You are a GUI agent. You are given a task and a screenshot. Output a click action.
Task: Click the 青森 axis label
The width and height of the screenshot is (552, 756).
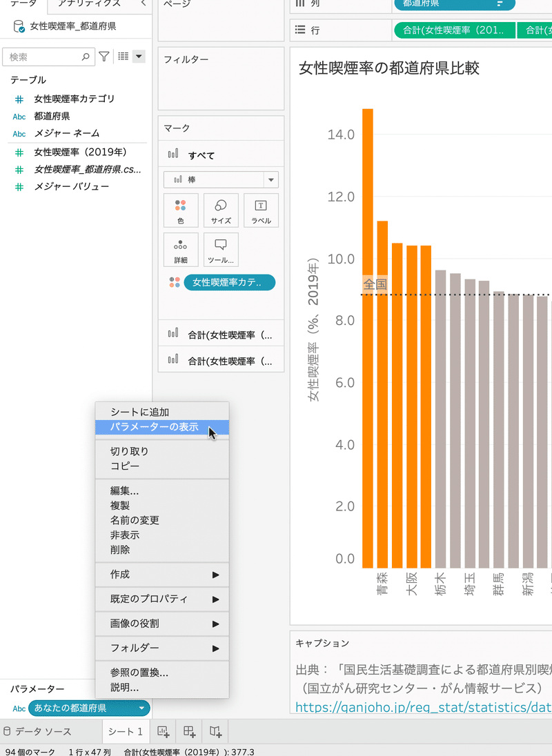pyautogui.click(x=382, y=584)
